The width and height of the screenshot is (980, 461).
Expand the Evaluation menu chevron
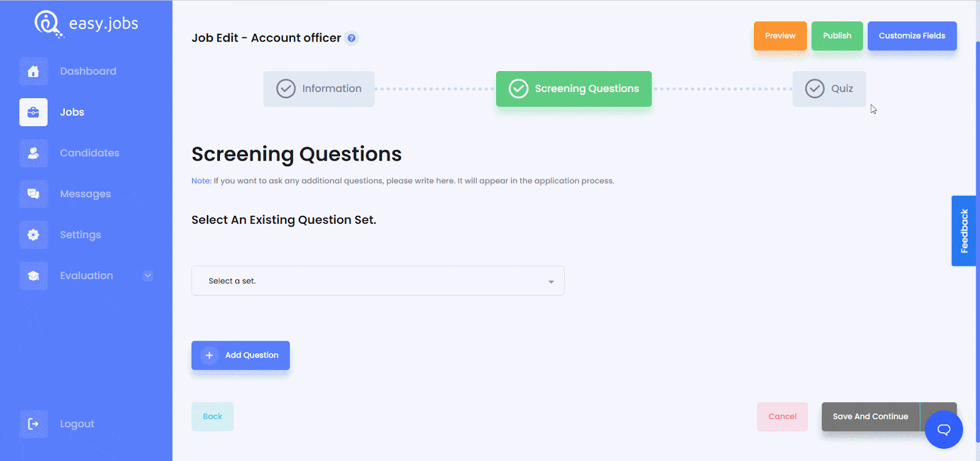pyautogui.click(x=148, y=276)
